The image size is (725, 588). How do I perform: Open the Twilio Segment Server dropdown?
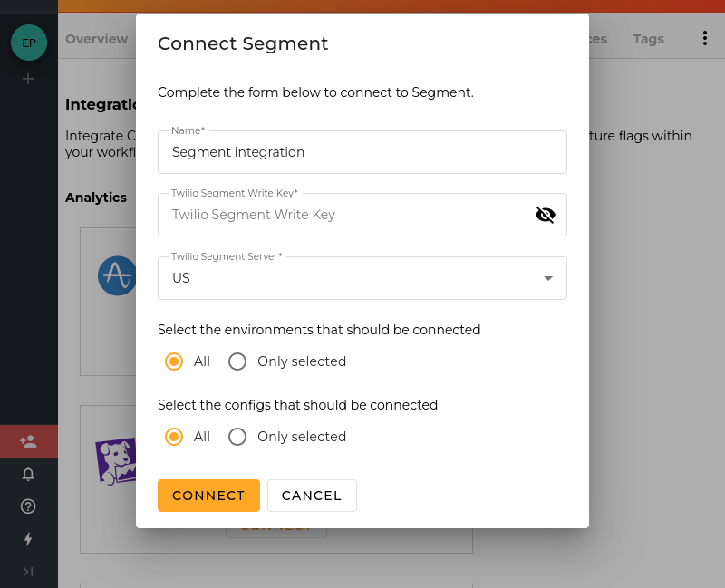point(547,278)
